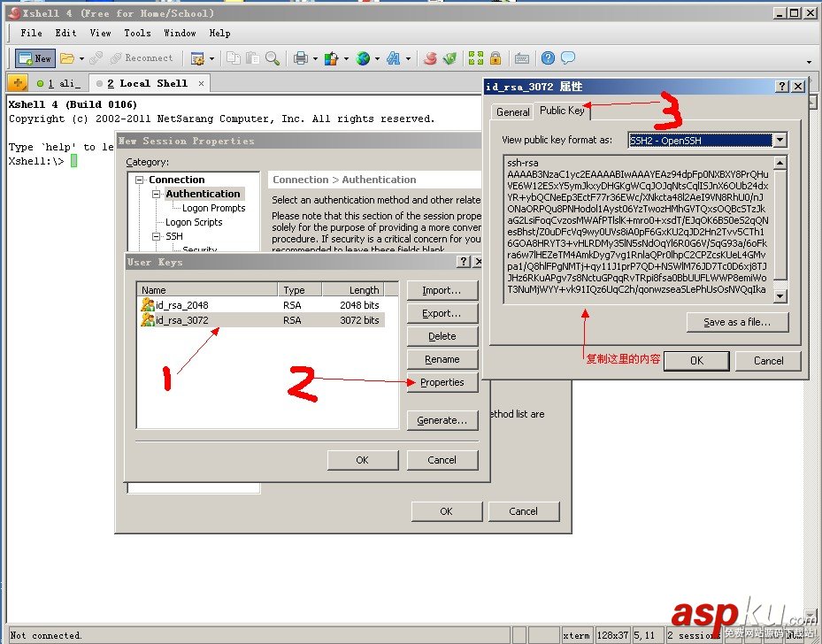
Task: Open the public key format dropdown
Action: click(x=780, y=140)
